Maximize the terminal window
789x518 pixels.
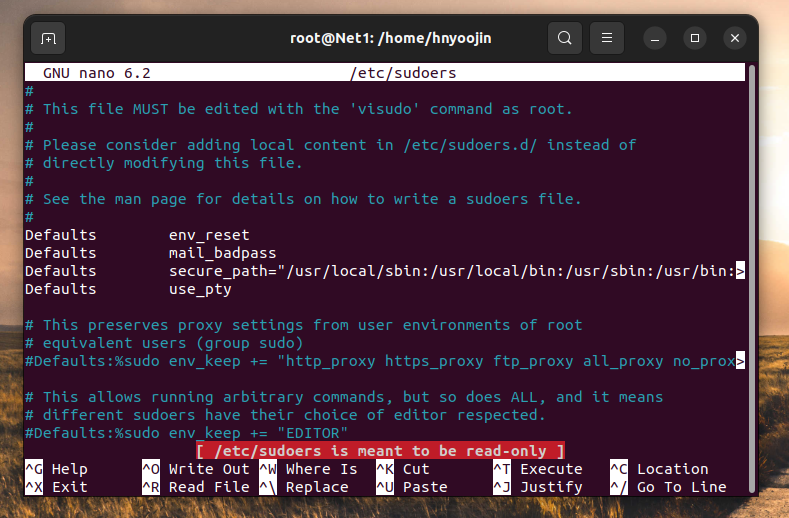coord(695,38)
